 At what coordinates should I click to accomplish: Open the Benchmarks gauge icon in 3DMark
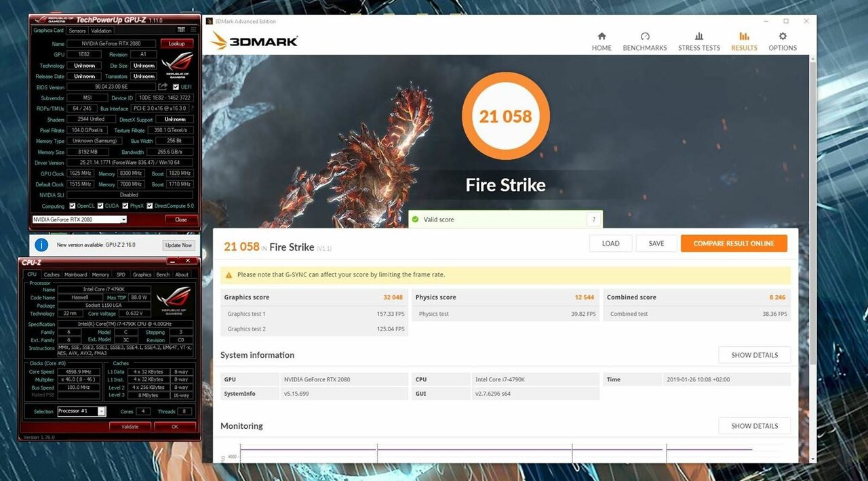[645, 37]
